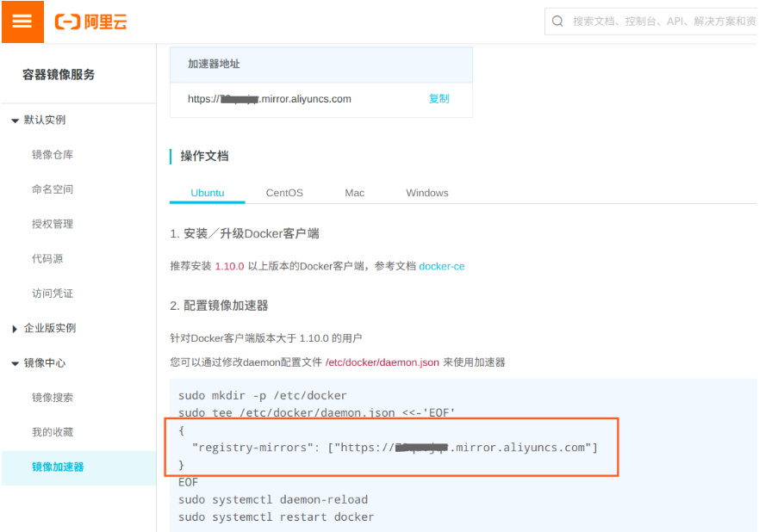Image resolution: width=759 pixels, height=532 pixels.
Task: Click the search magnifier icon
Action: click(x=557, y=22)
